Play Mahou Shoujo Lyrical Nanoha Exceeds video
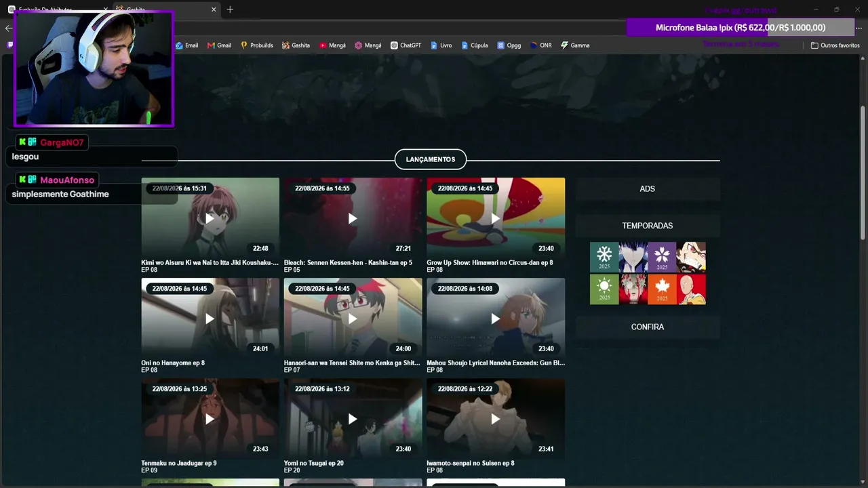This screenshot has width=868, height=488. [496, 319]
